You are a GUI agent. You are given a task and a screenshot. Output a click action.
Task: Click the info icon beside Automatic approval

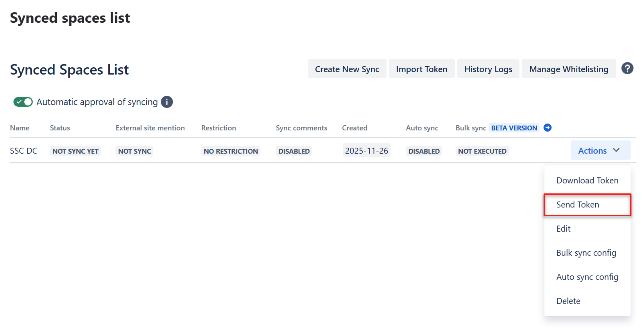point(167,102)
